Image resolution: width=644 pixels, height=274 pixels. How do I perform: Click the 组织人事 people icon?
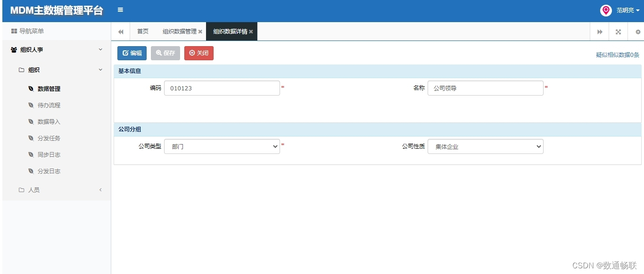pos(14,49)
